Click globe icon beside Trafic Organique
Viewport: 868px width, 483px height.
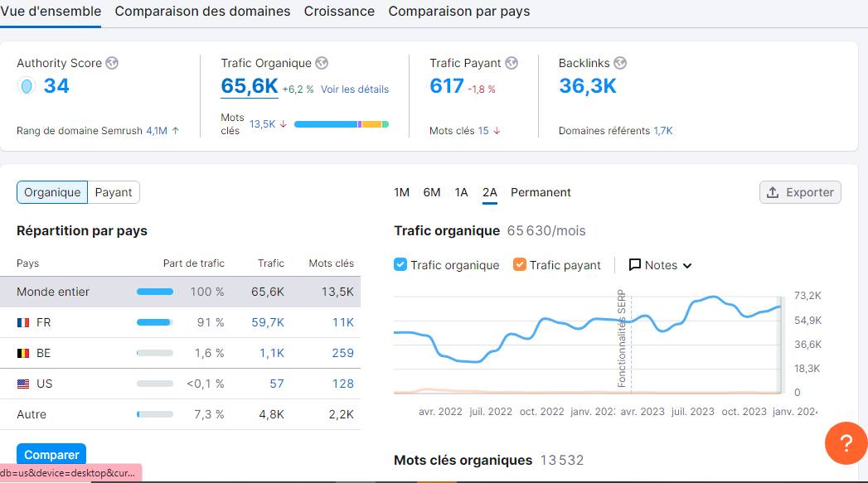pos(322,63)
